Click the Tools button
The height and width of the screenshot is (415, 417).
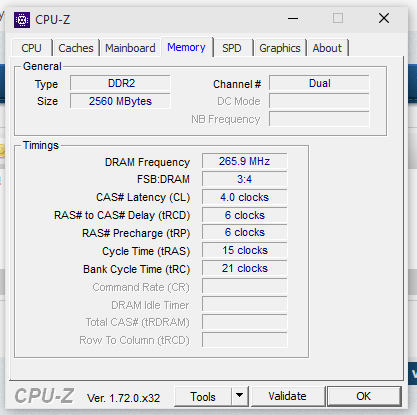pyautogui.click(x=203, y=397)
